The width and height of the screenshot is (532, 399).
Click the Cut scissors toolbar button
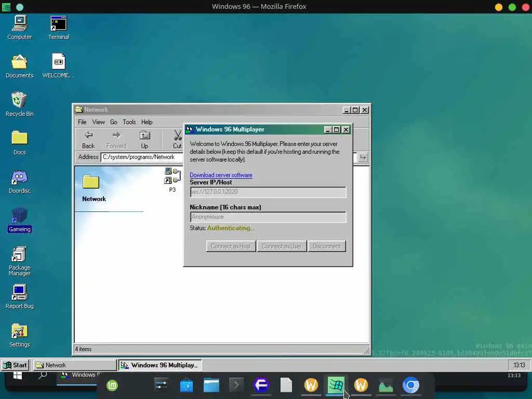click(x=177, y=140)
